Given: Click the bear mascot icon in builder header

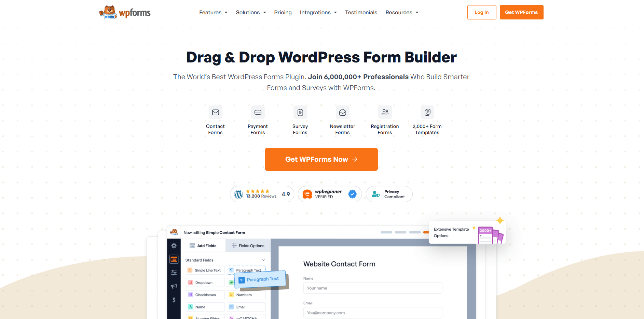Looking at the screenshot, I should click(174, 232).
